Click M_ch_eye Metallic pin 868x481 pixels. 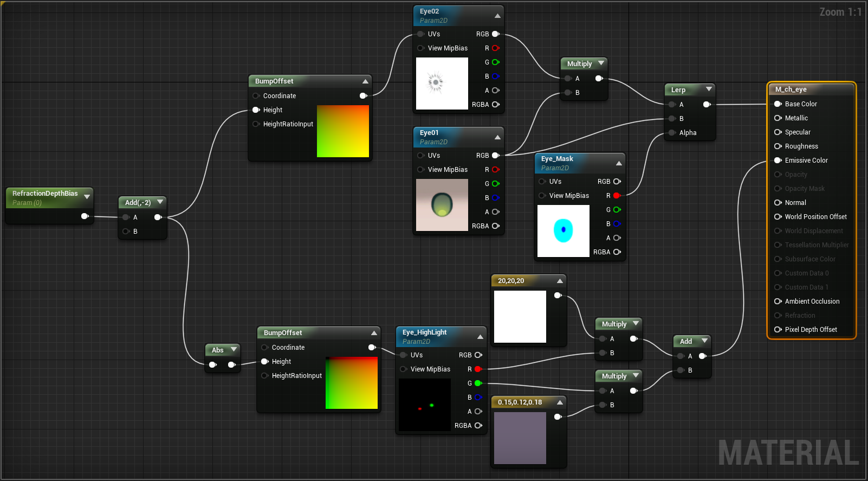[x=778, y=118]
